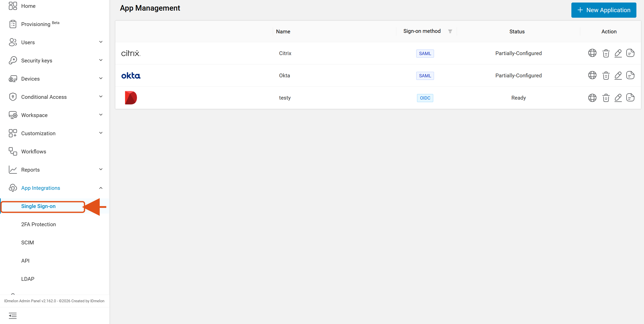Expand the Users menu chevron

click(x=101, y=42)
